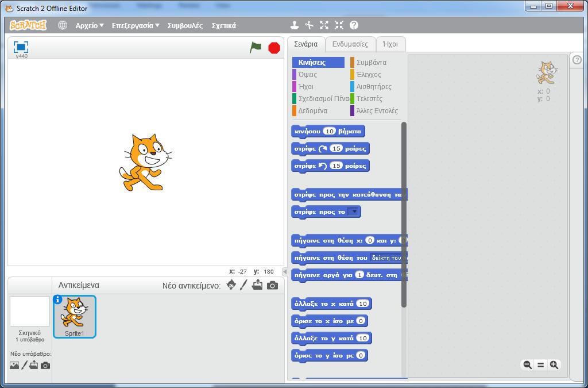Select the Duplicate stamp tool
Viewport: 588px width, 388px height.
(x=295, y=25)
